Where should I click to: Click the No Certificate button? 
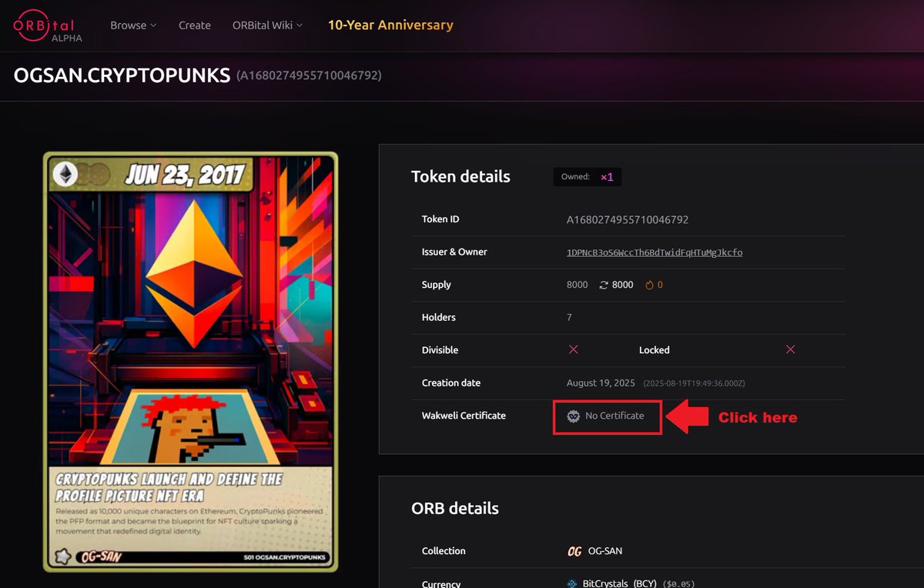607,416
